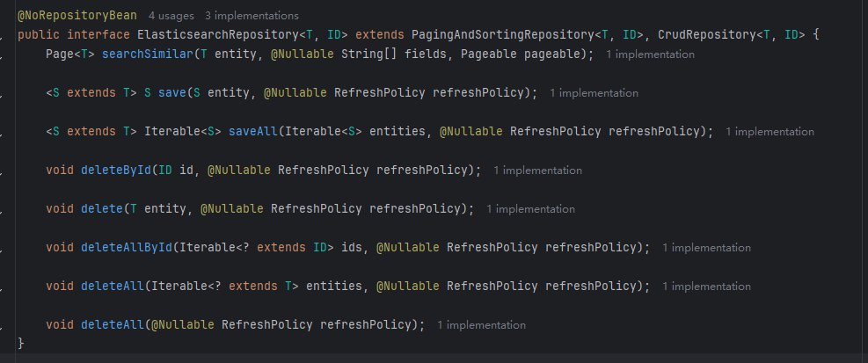This screenshot has width=868, height=363.
Task: Click the "interface" keyword
Action: 98,35
